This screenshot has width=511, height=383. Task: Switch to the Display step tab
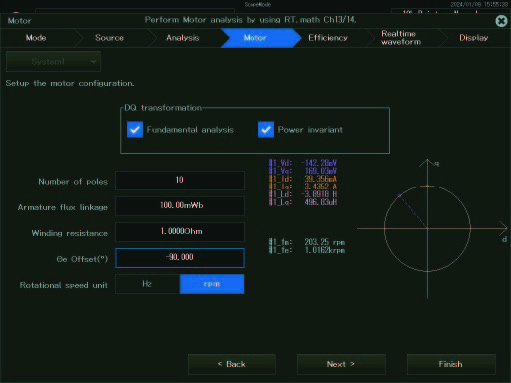[x=473, y=38]
